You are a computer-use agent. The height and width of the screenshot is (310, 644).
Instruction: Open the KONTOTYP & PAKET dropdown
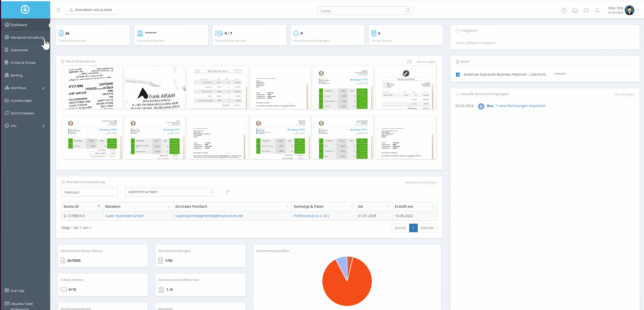click(x=169, y=192)
